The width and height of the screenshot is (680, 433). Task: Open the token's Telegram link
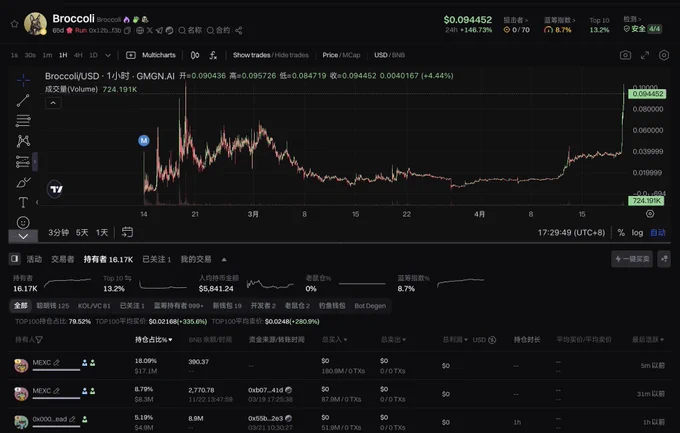[x=159, y=30]
